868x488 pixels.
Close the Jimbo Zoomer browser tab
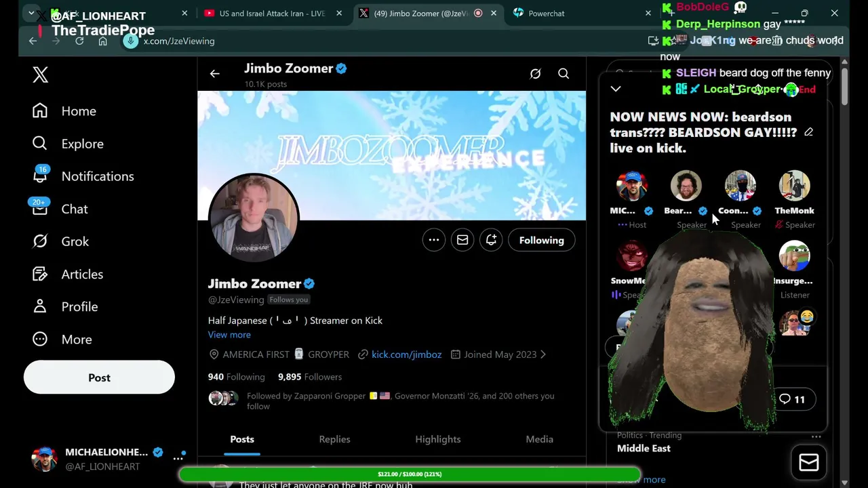tap(494, 13)
